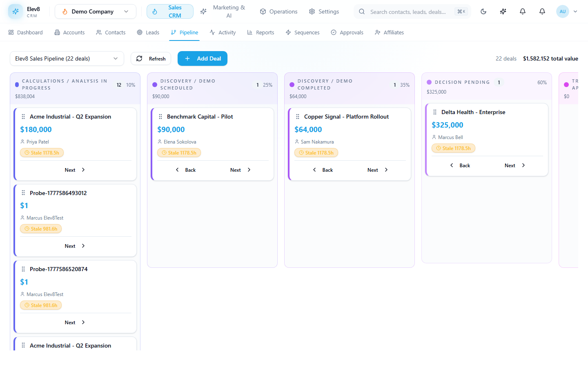The height and width of the screenshot is (368, 588).
Task: Click owner name Marcus Bell
Action: (450, 137)
